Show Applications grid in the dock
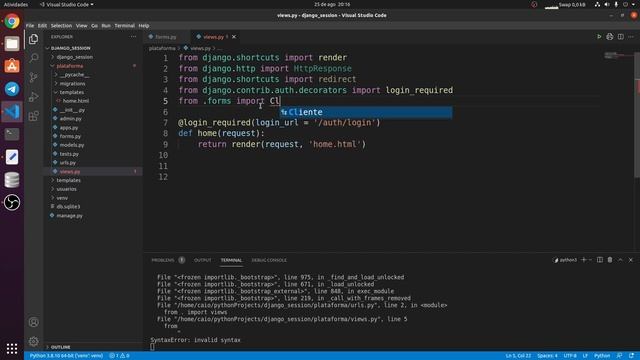The width and height of the screenshot is (640, 360). point(12,348)
